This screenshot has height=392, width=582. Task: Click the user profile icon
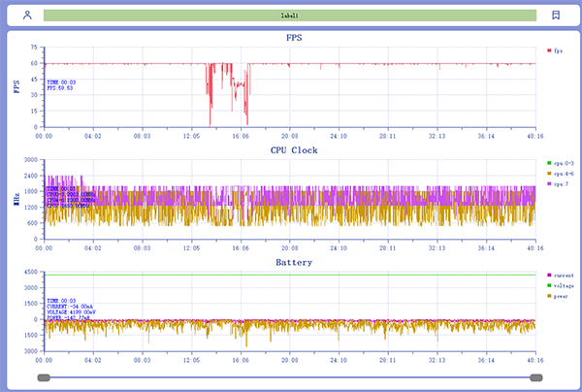(x=27, y=16)
